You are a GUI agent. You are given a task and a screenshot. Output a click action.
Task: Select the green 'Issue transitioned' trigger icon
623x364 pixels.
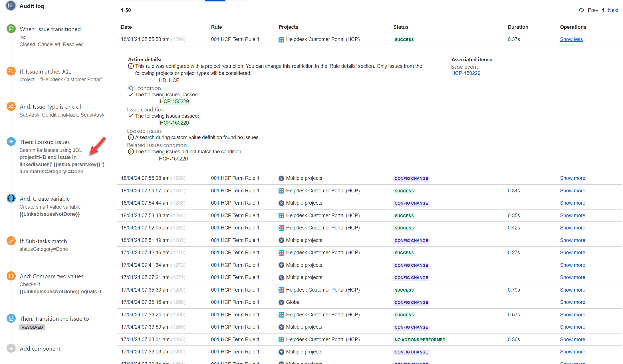coord(11,29)
